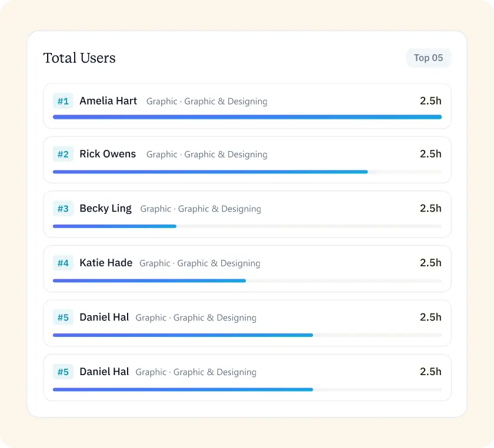Click Amelia Hart's full progress bar
Screen dimensions: 494x448
(247, 117)
